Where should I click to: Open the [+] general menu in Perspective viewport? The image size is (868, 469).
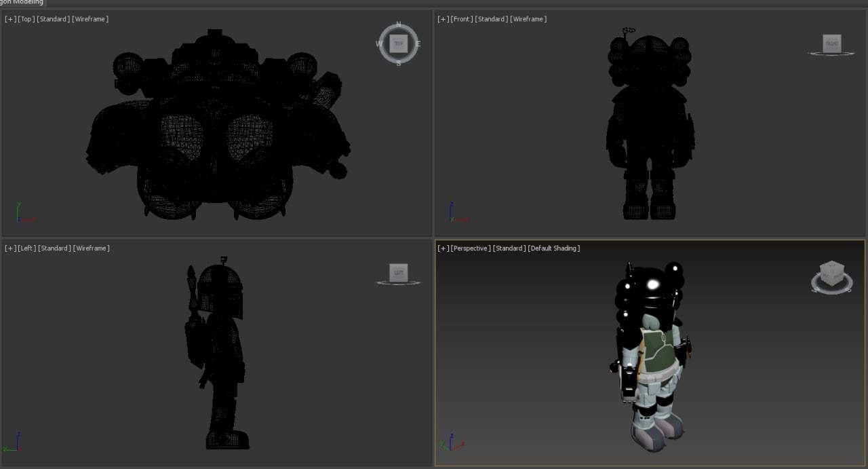443,248
